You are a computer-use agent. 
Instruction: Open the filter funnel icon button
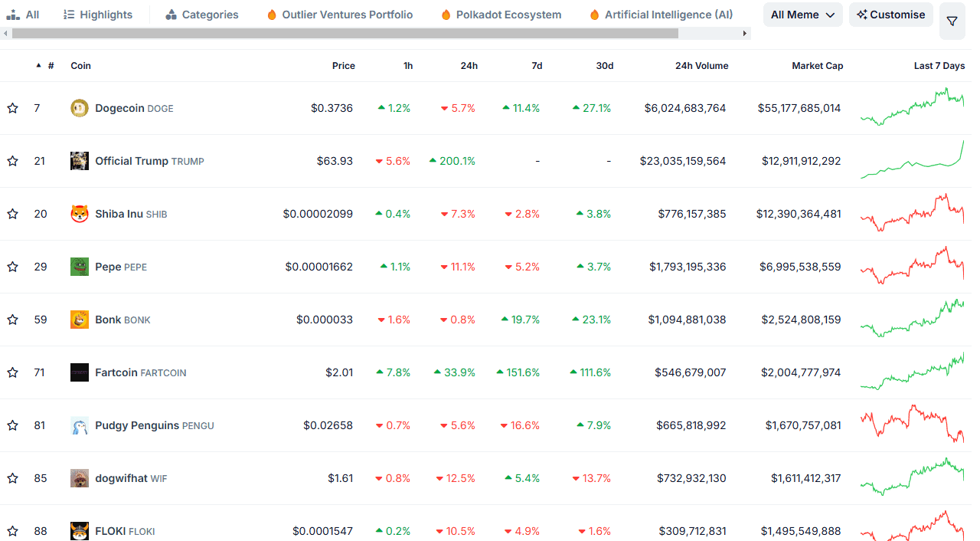click(x=952, y=21)
